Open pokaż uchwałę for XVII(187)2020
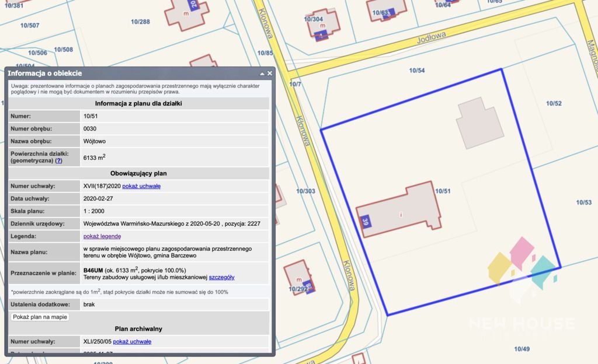Viewport: 598px width, 364px height. (x=141, y=186)
